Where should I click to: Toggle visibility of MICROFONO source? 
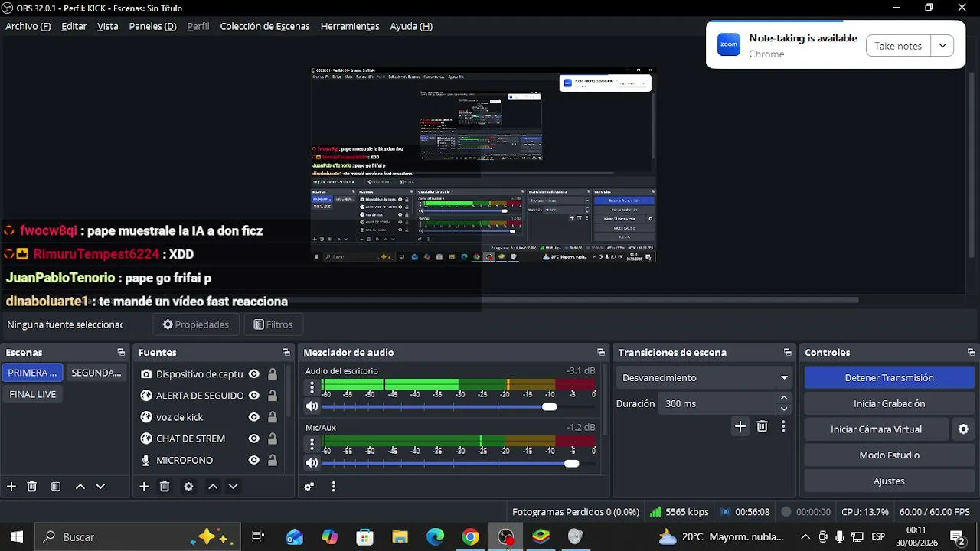click(253, 460)
